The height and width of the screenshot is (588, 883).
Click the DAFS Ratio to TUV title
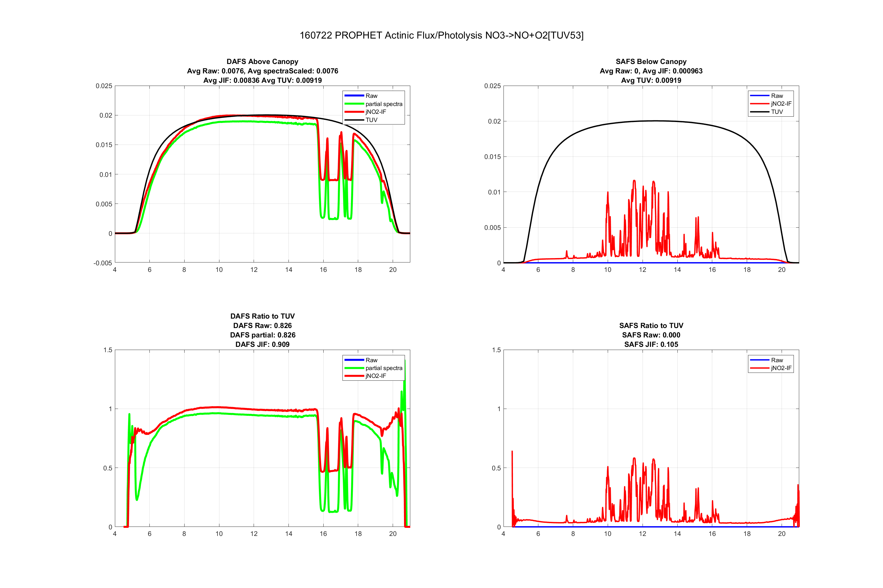[262, 316]
